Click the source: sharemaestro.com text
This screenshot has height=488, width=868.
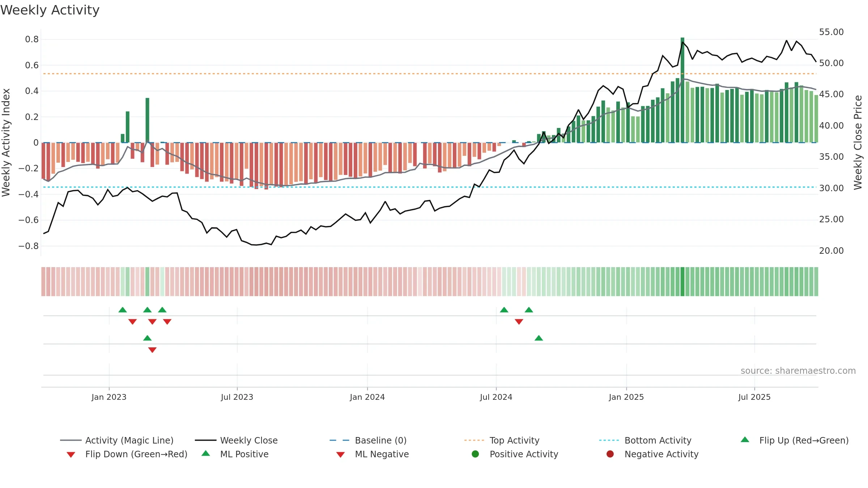(x=798, y=371)
